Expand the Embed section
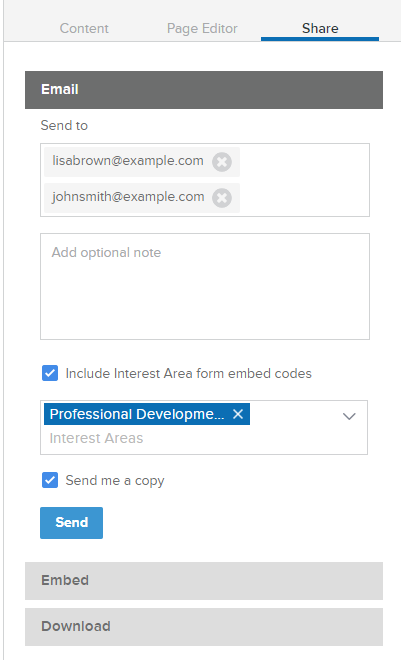The width and height of the screenshot is (409, 660). point(204,580)
